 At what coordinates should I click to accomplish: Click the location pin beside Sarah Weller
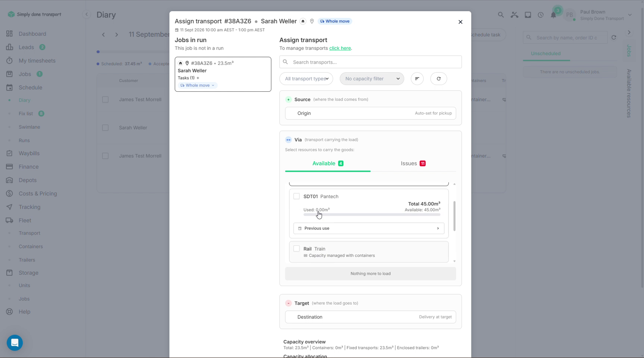312,21
